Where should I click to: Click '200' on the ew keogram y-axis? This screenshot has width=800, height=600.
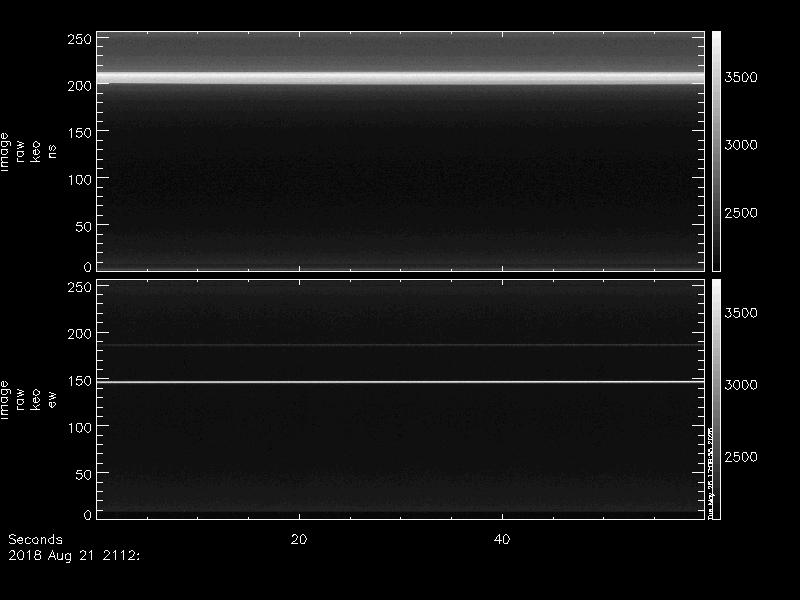click(80, 334)
